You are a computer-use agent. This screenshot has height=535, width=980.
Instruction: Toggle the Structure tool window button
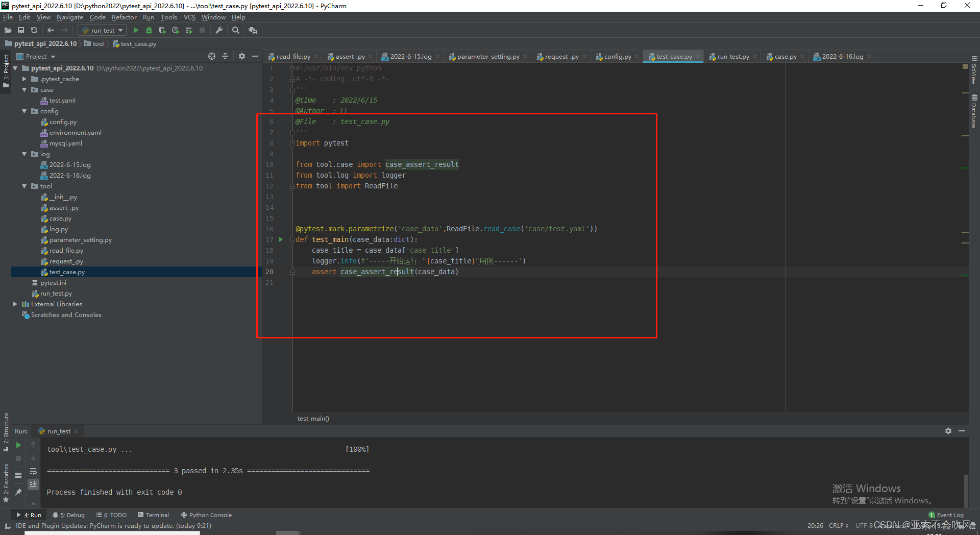[x=6, y=432]
